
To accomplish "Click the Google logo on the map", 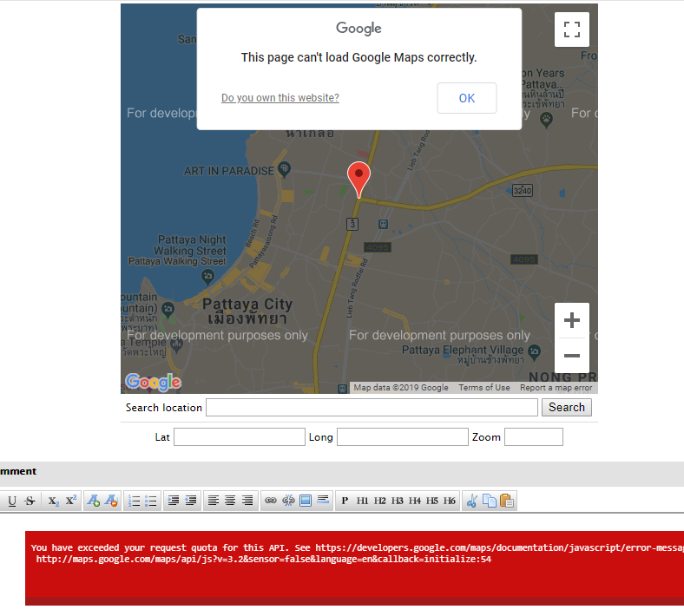I will click(x=153, y=383).
